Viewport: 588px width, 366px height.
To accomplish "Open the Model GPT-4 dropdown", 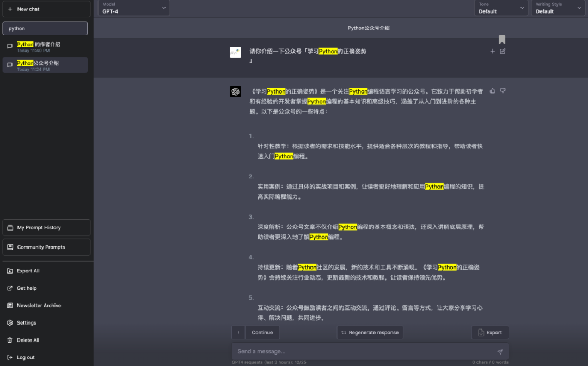I will 134,8.
